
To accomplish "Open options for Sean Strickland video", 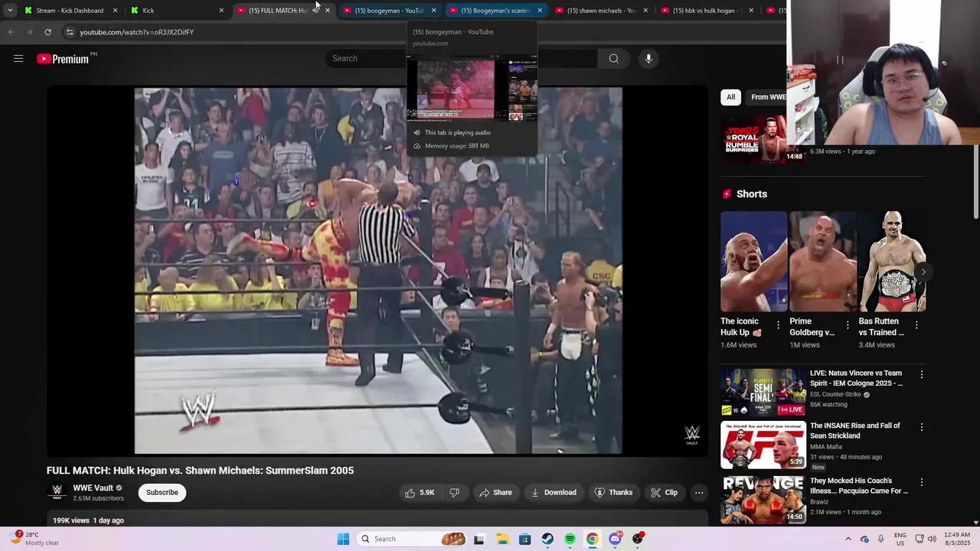I will tap(922, 427).
